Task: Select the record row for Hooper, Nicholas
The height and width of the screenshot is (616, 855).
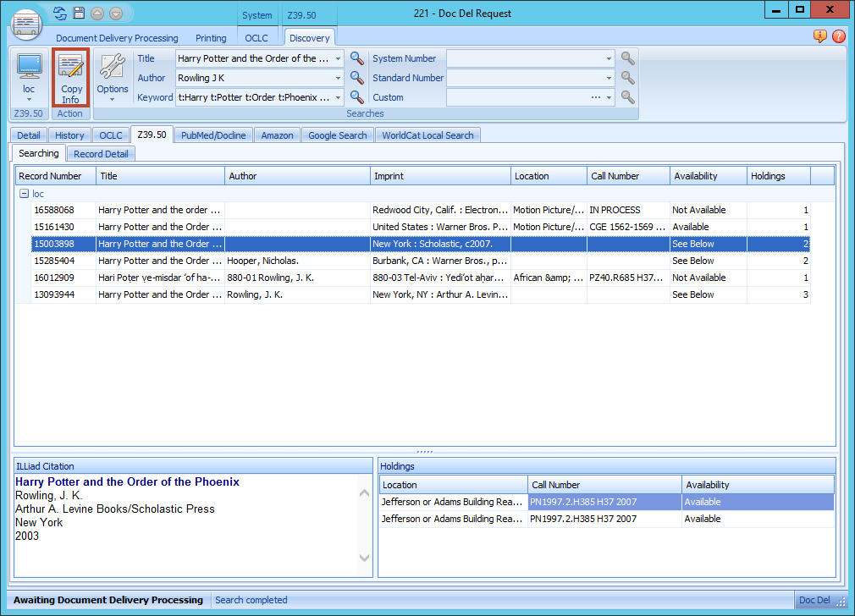Action: click(x=254, y=261)
